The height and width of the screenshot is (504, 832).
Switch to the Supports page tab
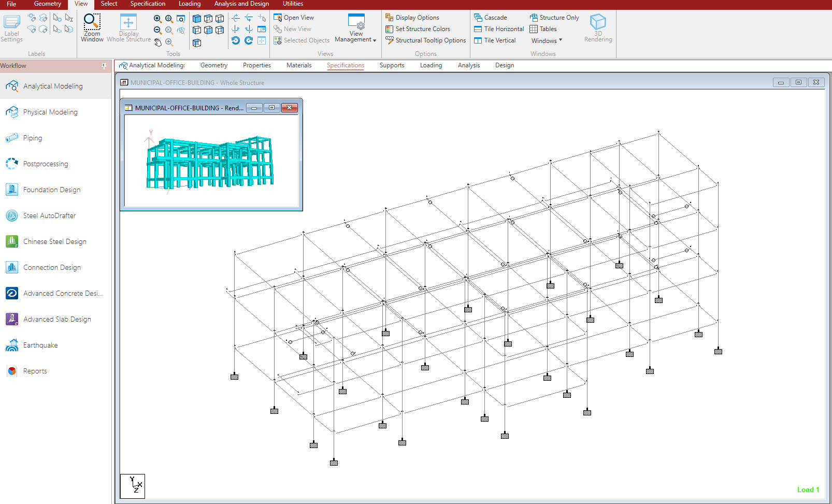pyautogui.click(x=392, y=65)
